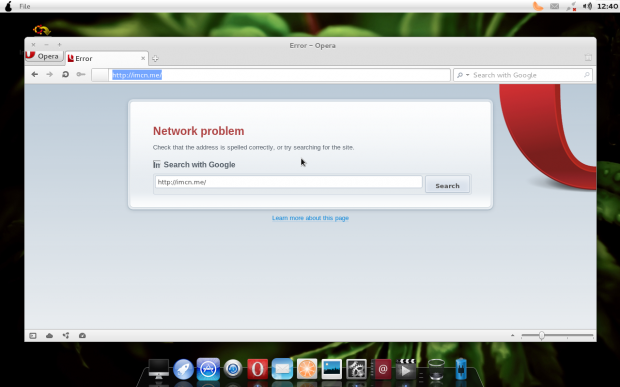Toggle Opera Turbo icon in status bar

coord(82,336)
